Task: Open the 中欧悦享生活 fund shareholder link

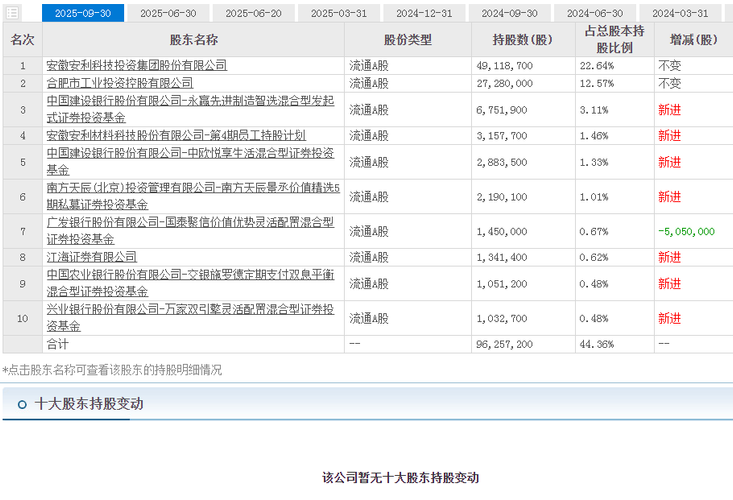Action: click(190, 161)
